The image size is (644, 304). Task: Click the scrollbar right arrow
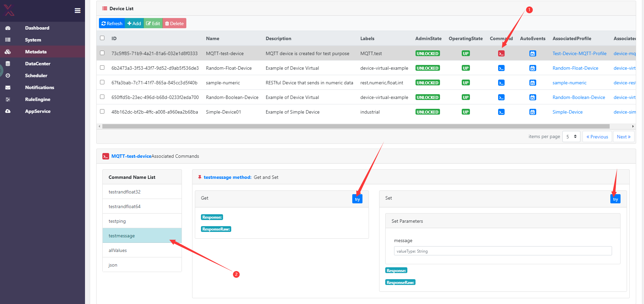pos(633,126)
